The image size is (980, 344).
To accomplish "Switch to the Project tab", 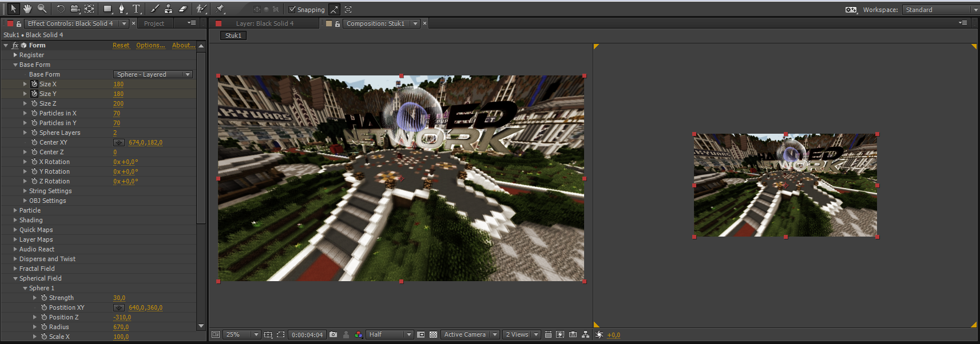I will (154, 23).
